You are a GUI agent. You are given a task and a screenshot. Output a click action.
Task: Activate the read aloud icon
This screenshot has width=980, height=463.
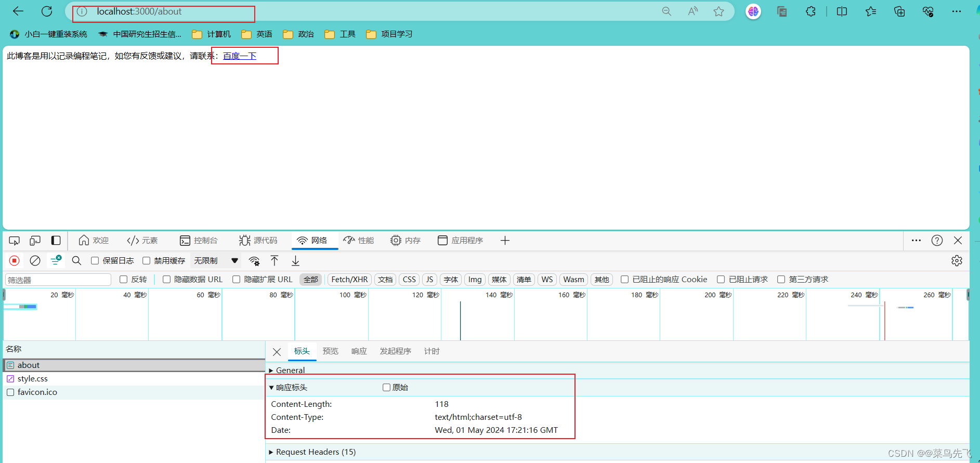(693, 11)
